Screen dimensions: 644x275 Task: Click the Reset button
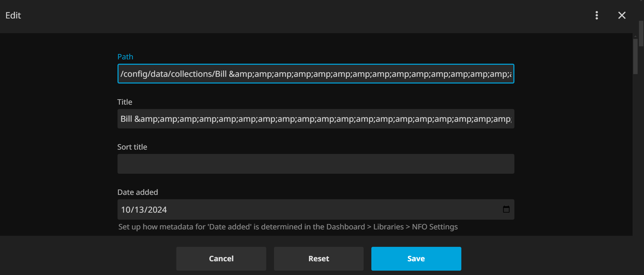pos(318,259)
